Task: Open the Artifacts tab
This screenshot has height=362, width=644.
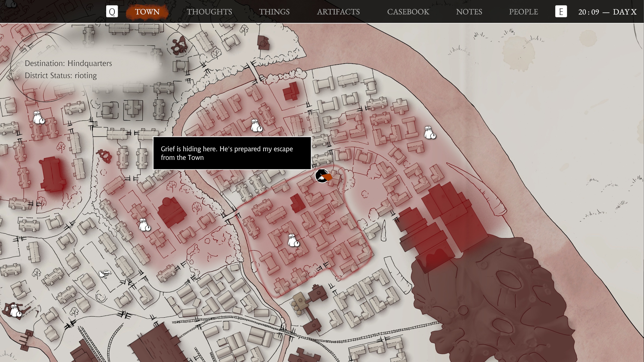Action: (x=338, y=12)
